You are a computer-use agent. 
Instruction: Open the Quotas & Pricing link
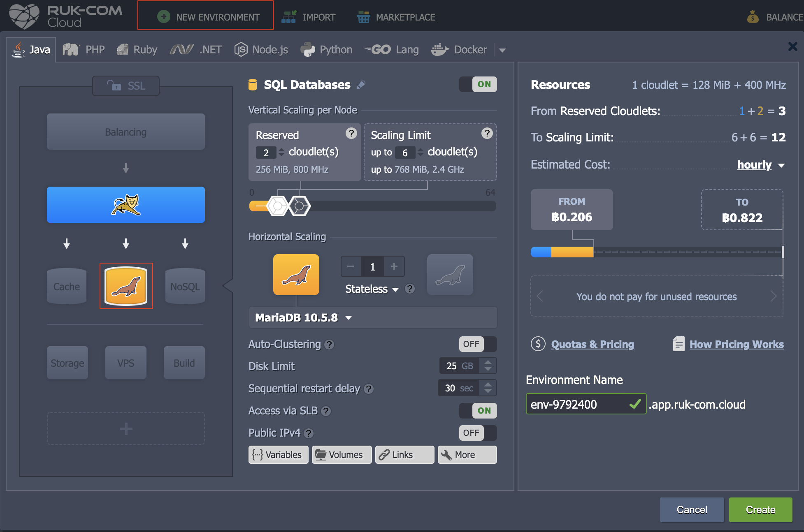pyautogui.click(x=593, y=344)
